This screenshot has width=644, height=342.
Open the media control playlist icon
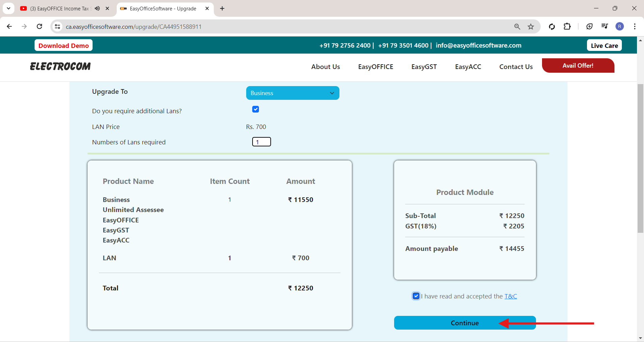pos(604,26)
